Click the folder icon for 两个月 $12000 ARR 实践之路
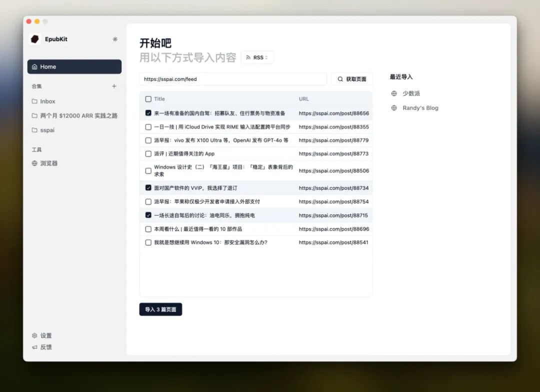This screenshot has height=392, width=540. [34, 115]
